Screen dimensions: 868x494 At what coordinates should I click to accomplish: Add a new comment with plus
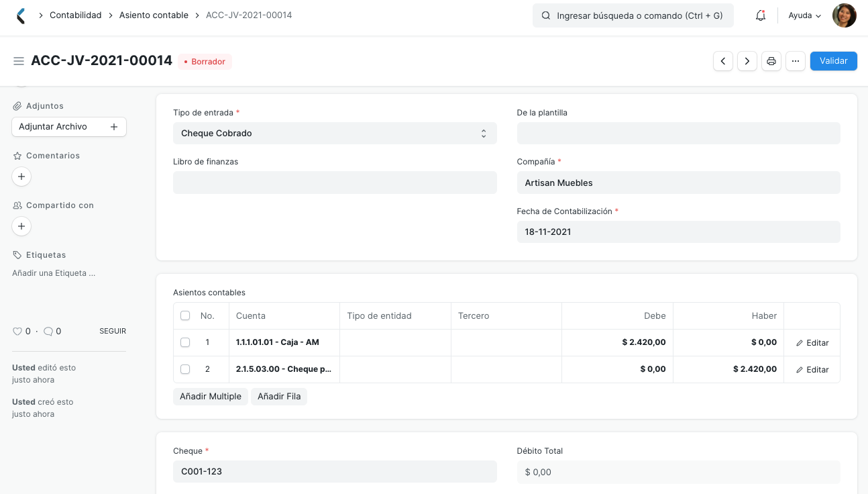(21, 177)
